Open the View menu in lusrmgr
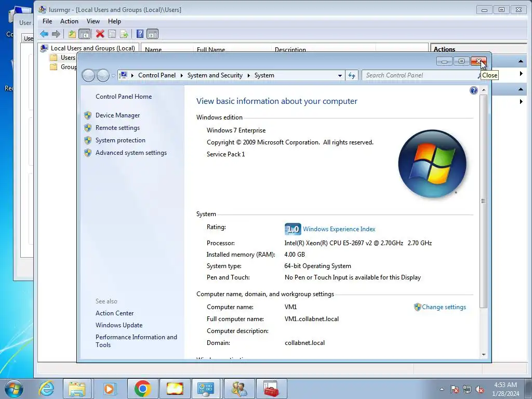The image size is (532, 399). (x=93, y=21)
